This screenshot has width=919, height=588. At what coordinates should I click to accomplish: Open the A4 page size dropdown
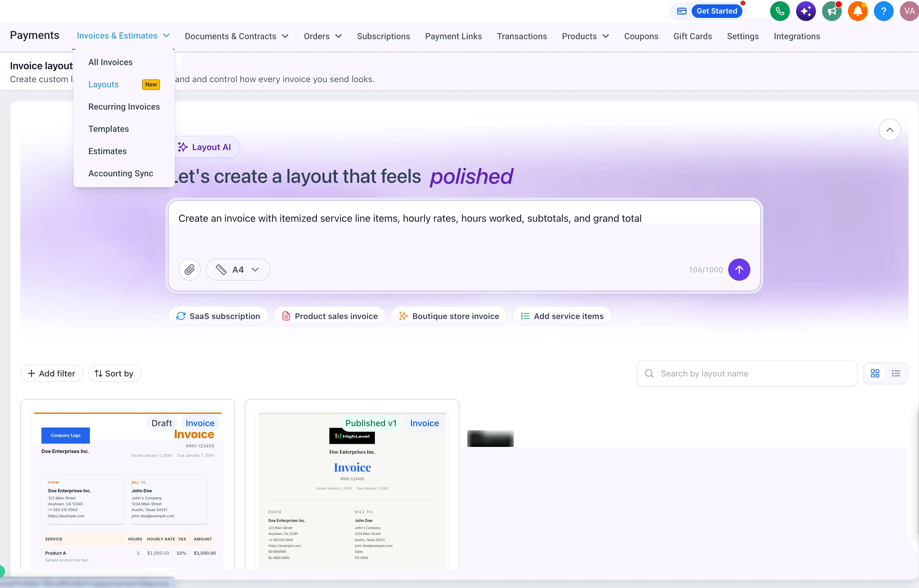tap(238, 270)
